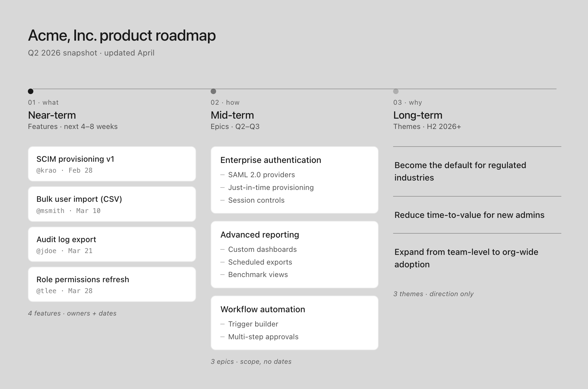The image size is (588, 389).
Task: Select Reduce time-to-value for new admins theme
Action: pos(469,215)
